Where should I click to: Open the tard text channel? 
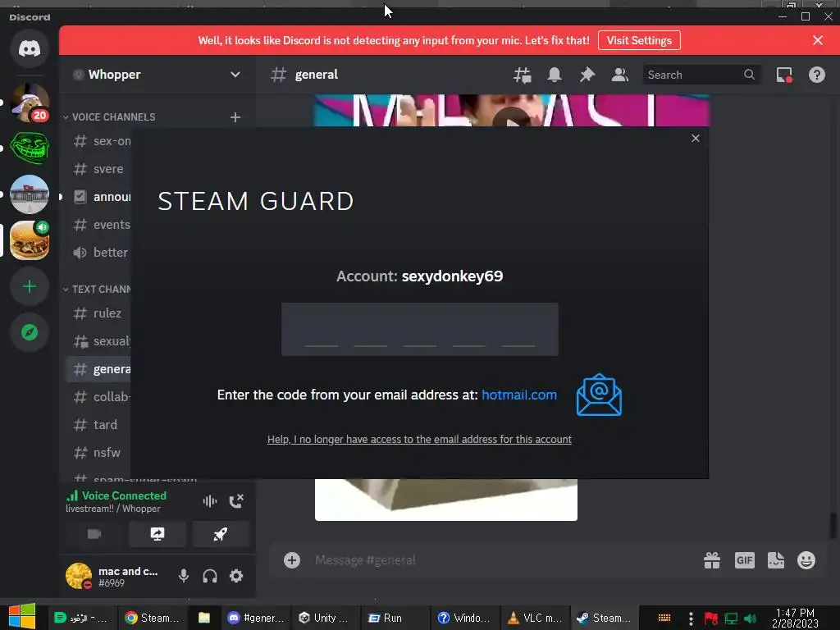(98, 425)
